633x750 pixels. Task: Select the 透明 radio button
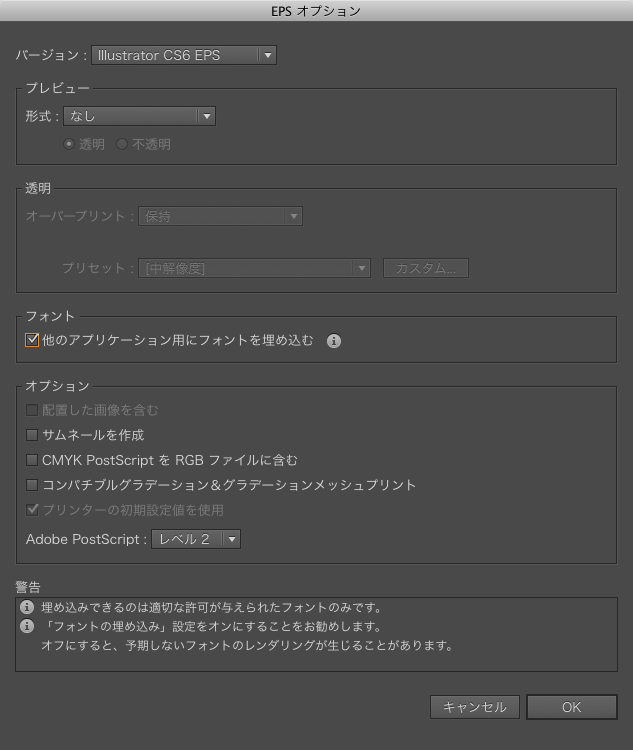coord(69,144)
